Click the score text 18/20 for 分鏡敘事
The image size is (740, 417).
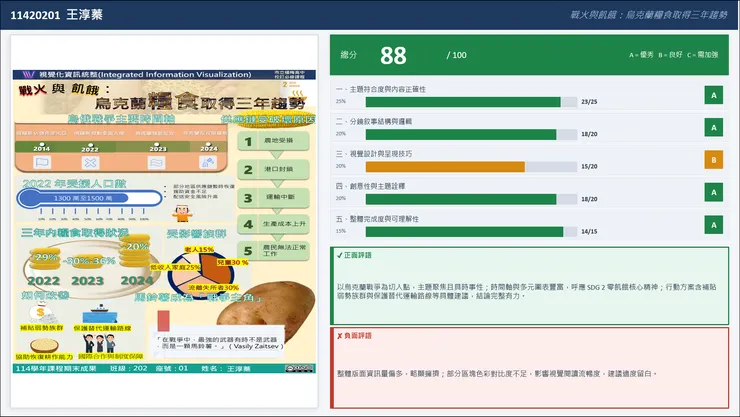[589, 134]
